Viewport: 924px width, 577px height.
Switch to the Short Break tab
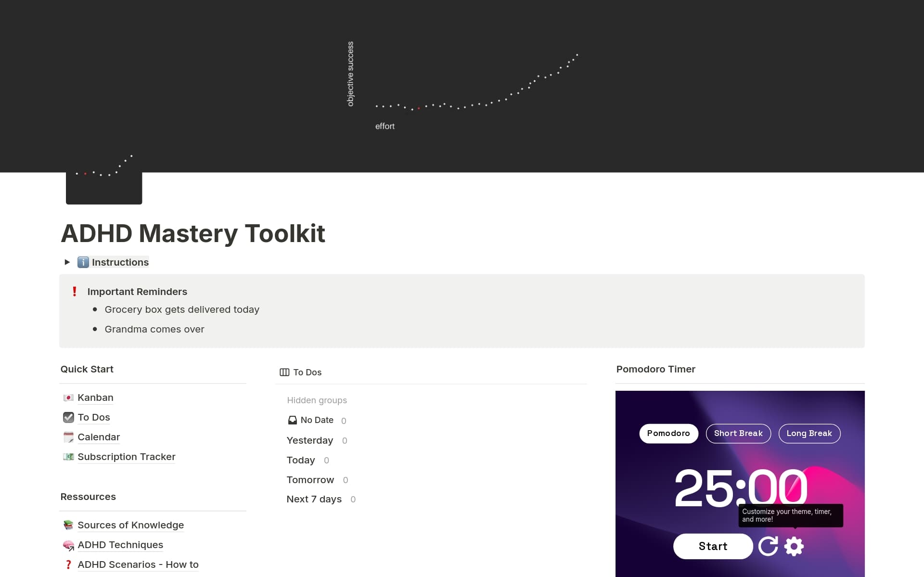[738, 433]
